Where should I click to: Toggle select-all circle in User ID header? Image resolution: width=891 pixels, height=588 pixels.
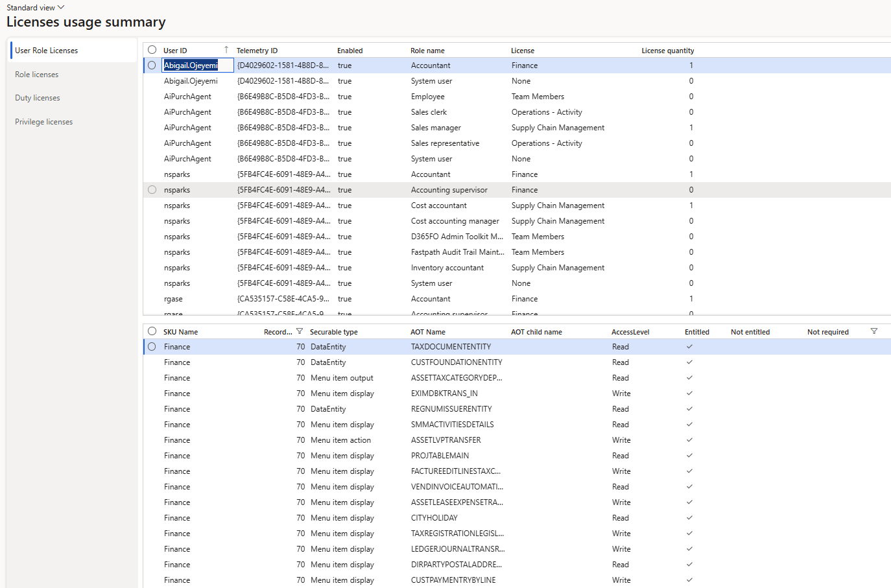click(152, 50)
